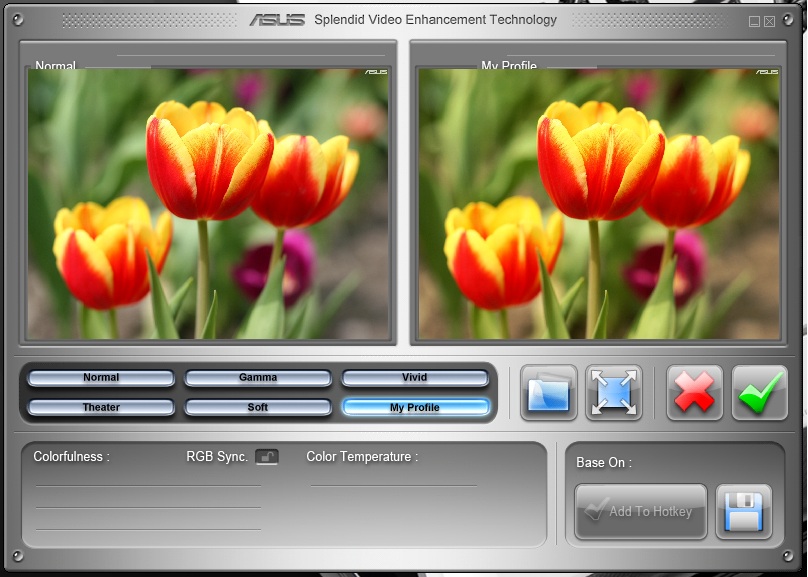Click the Color Temperature label

(x=362, y=457)
